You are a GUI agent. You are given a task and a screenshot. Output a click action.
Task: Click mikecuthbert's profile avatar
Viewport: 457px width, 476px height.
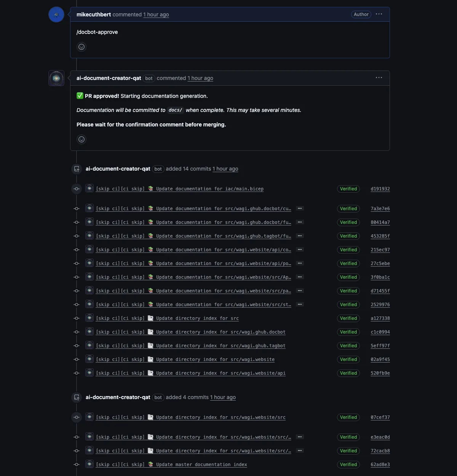coord(56,14)
